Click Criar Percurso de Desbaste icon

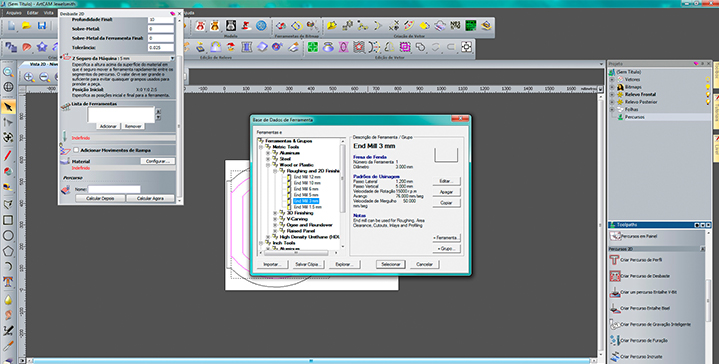click(x=614, y=276)
